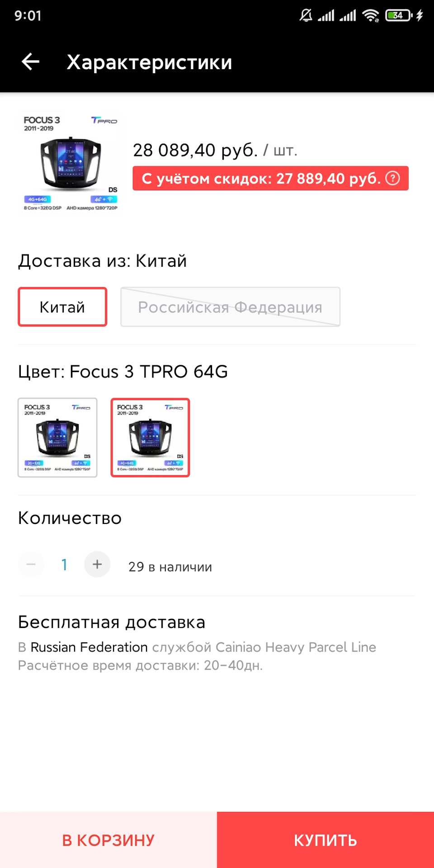Tap the charging bolt icon
Screen dimensions: 434x868
click(x=420, y=15)
